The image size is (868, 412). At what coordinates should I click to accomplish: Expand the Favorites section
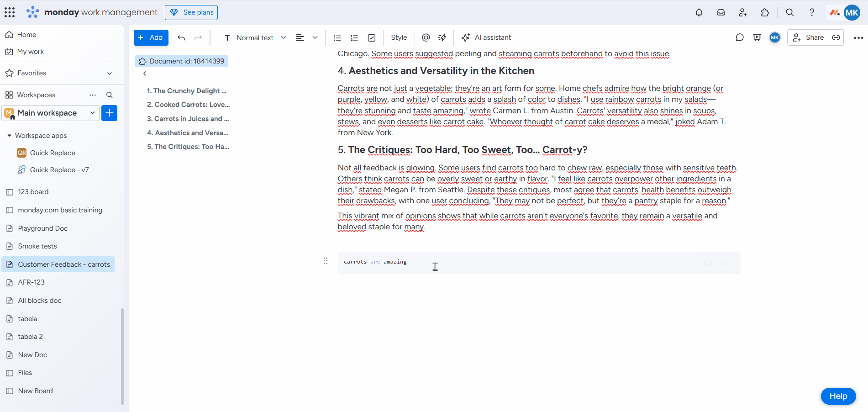click(x=110, y=73)
